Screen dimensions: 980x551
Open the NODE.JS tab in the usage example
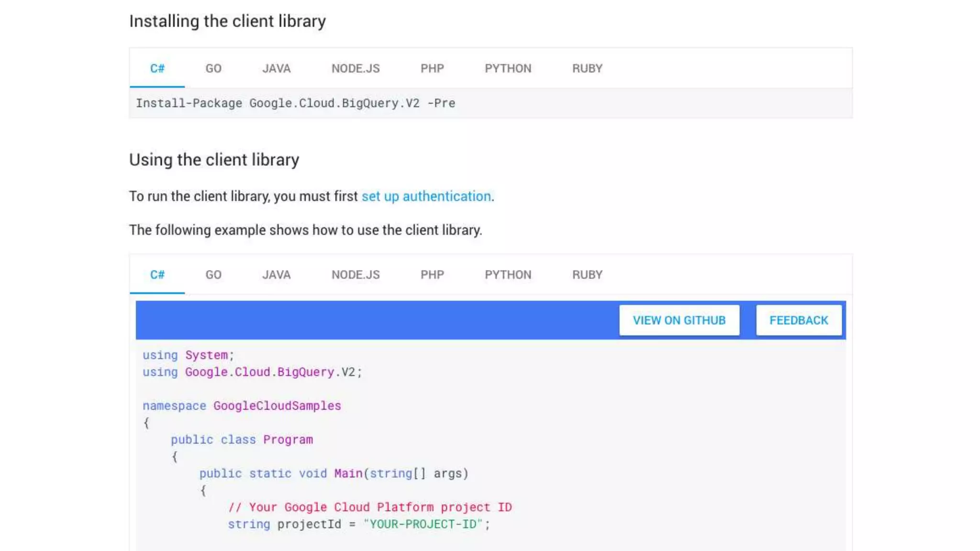tap(356, 275)
